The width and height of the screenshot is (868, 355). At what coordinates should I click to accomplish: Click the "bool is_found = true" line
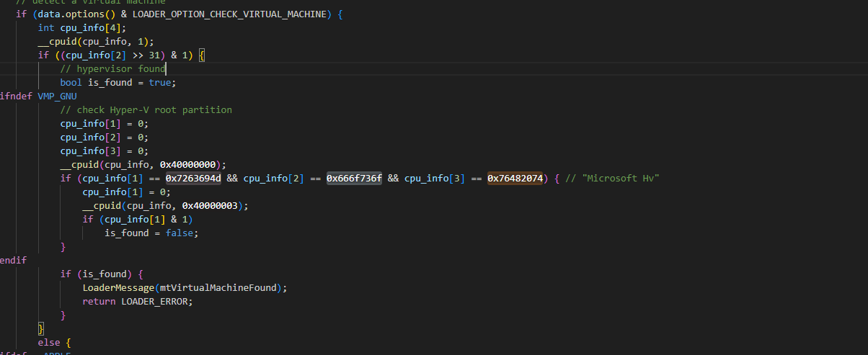pyautogui.click(x=118, y=83)
